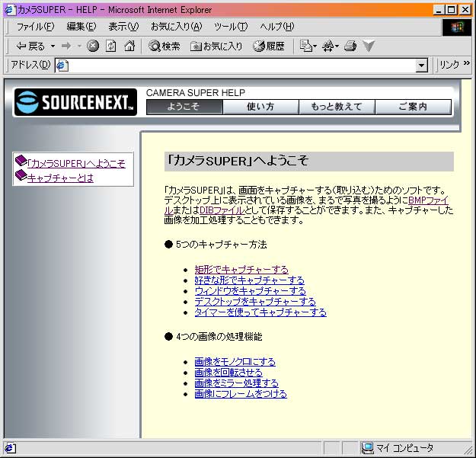Open the 履歴 history toolbar button
This screenshot has height=458, width=476.
click(269, 46)
